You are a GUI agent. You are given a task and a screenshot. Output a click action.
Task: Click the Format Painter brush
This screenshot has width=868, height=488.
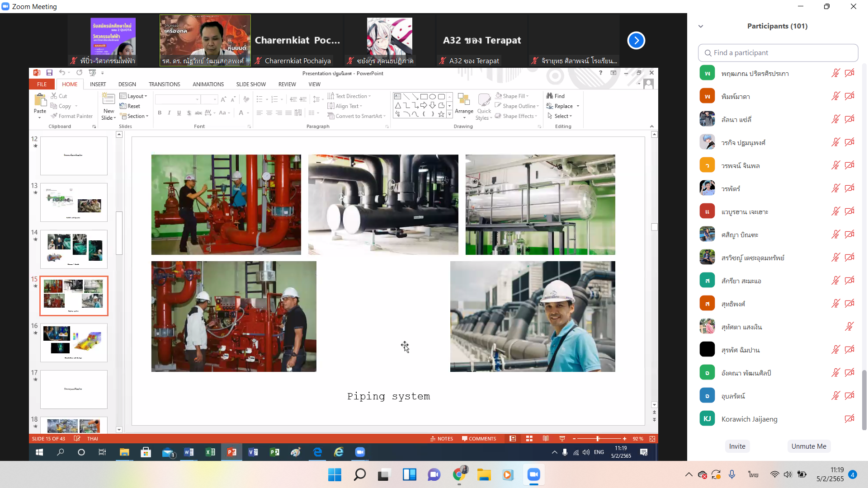[54, 116]
